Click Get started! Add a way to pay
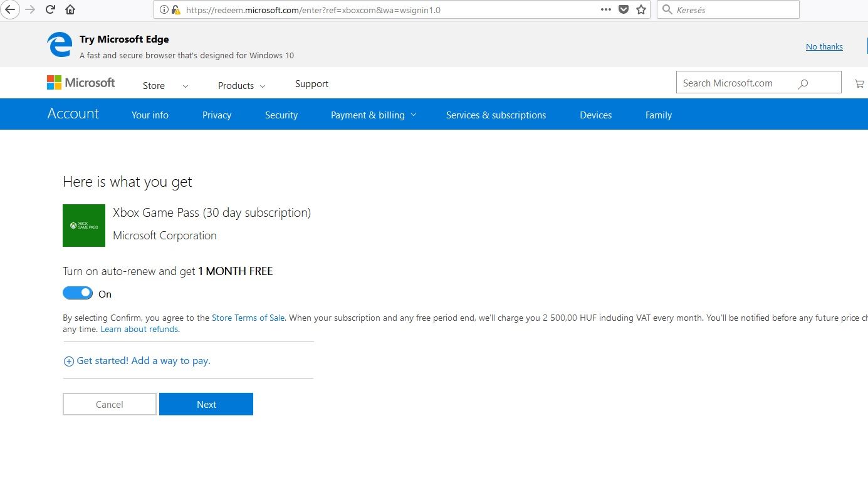868x478 pixels. (144, 361)
